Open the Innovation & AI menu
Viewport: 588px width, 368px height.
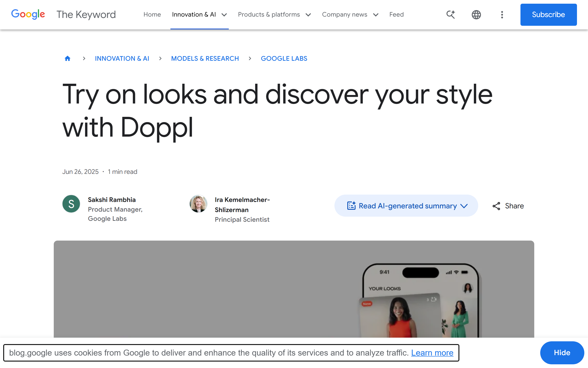pos(194,14)
